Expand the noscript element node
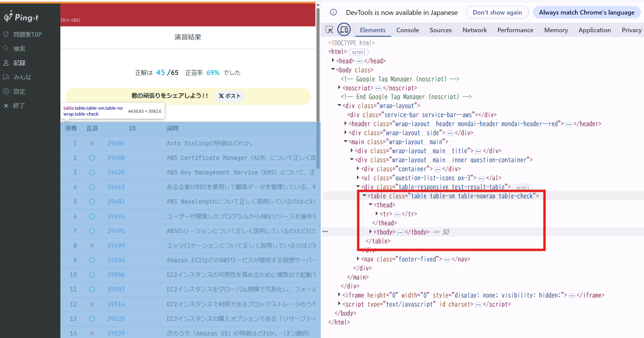The height and width of the screenshot is (338, 644). pyautogui.click(x=339, y=87)
